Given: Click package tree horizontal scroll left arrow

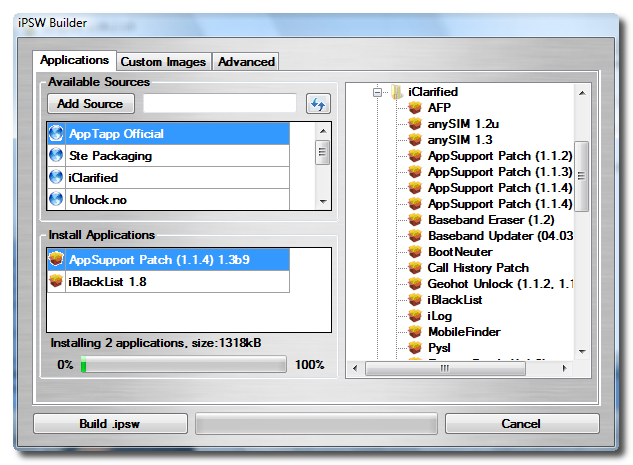Looking at the screenshot, I should (355, 368).
